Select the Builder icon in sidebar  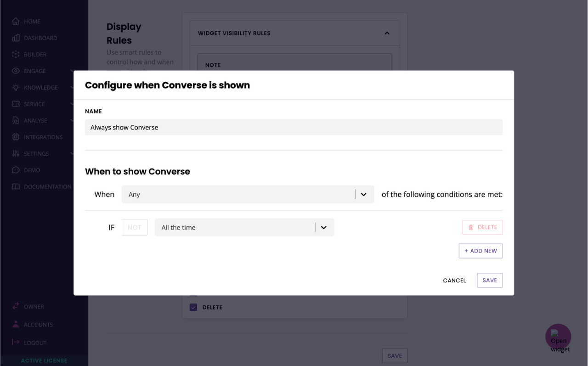[x=16, y=54]
